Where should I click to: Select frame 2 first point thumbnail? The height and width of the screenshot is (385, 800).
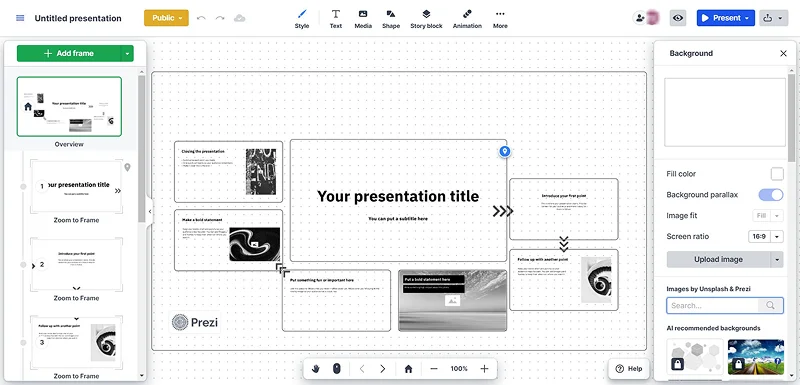(77, 264)
